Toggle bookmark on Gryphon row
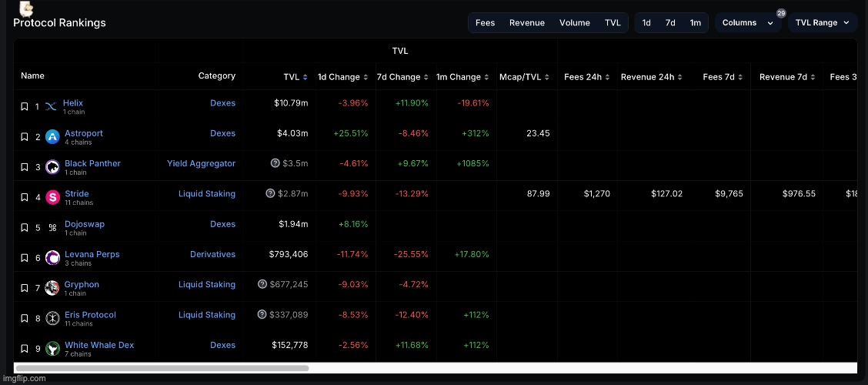 point(25,288)
